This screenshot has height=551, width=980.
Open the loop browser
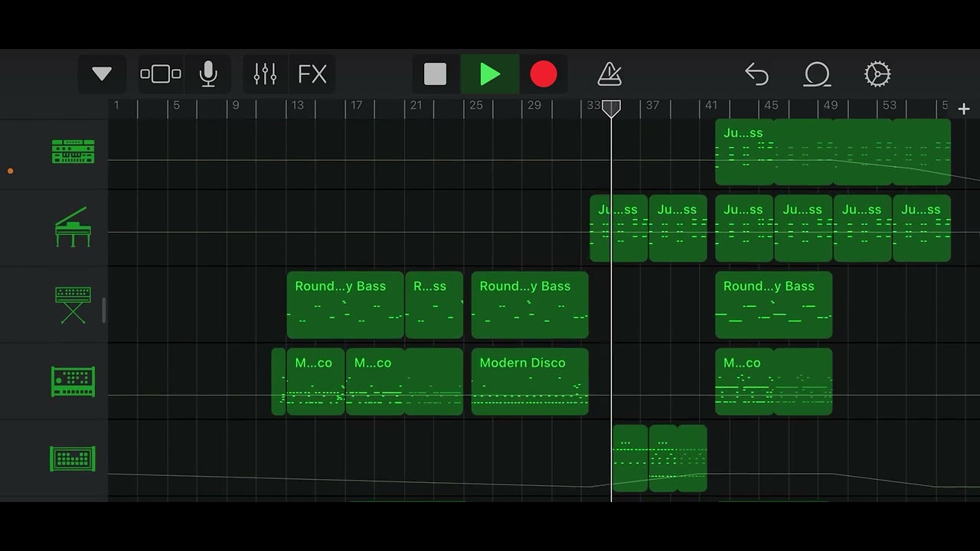coord(817,74)
